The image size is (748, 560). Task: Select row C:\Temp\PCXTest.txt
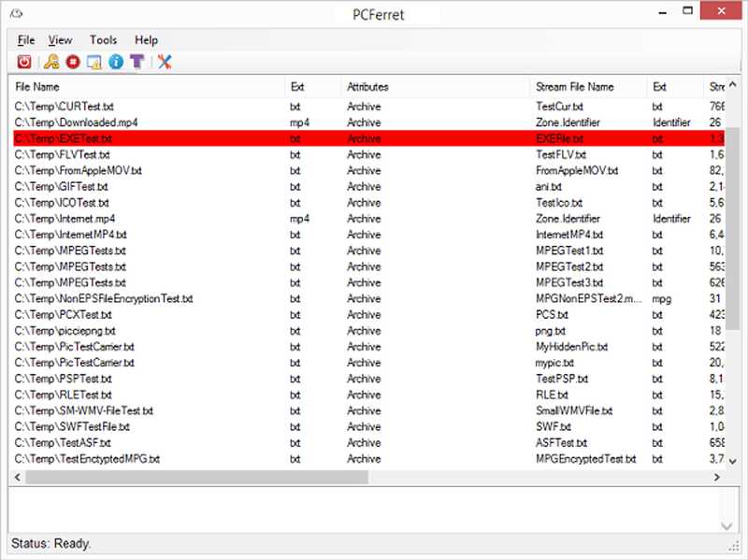[x=368, y=315]
